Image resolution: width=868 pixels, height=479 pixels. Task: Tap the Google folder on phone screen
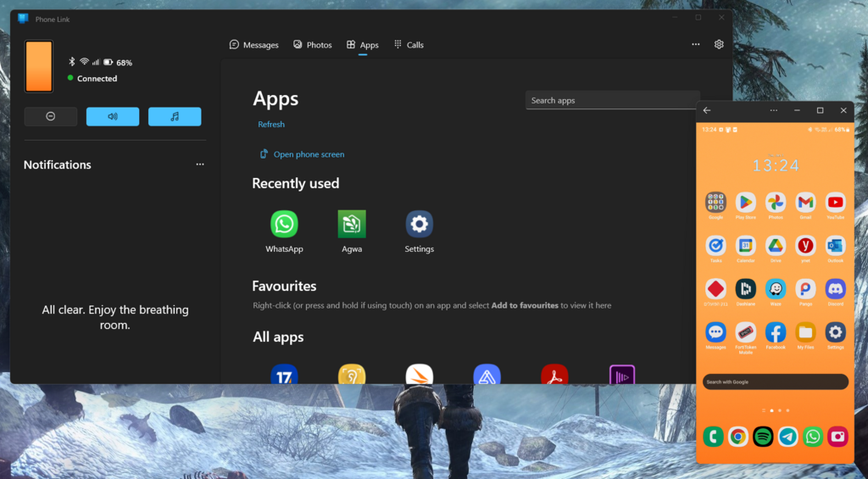[715, 203]
